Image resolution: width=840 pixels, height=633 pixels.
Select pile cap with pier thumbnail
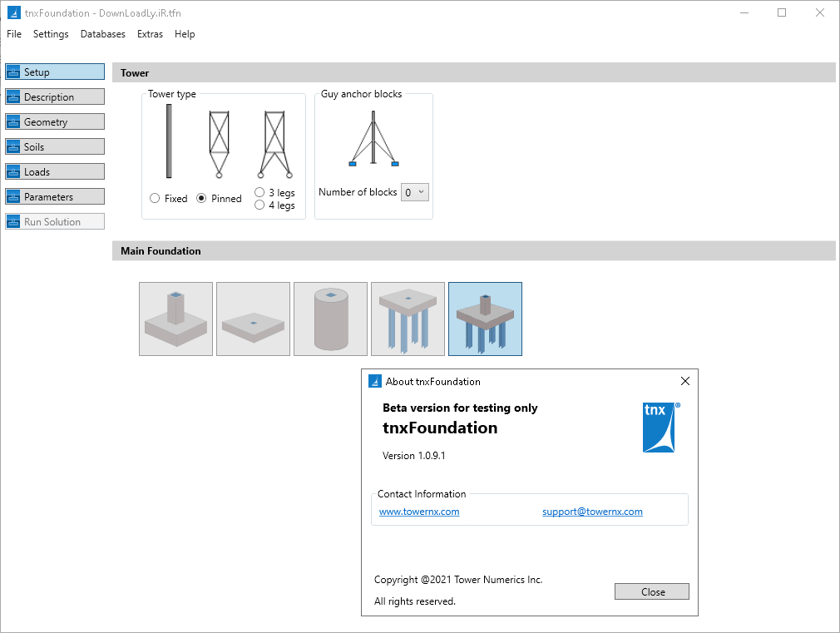[486, 319]
